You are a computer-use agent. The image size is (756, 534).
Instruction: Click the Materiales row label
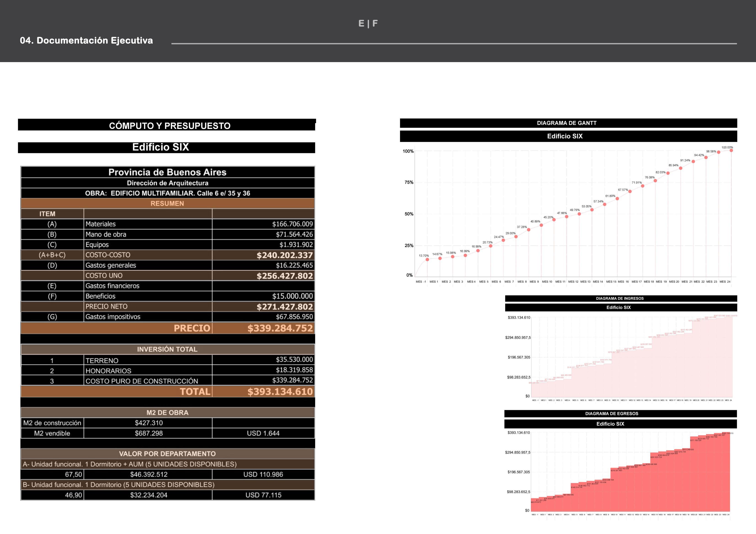click(100, 224)
